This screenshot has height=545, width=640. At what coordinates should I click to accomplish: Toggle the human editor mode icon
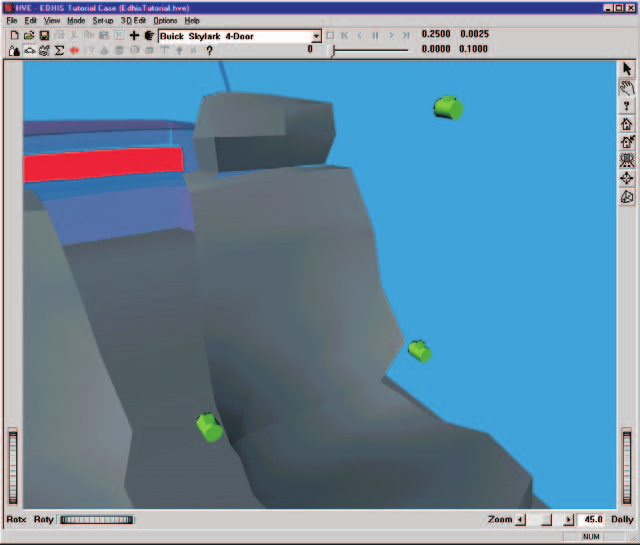(14, 51)
